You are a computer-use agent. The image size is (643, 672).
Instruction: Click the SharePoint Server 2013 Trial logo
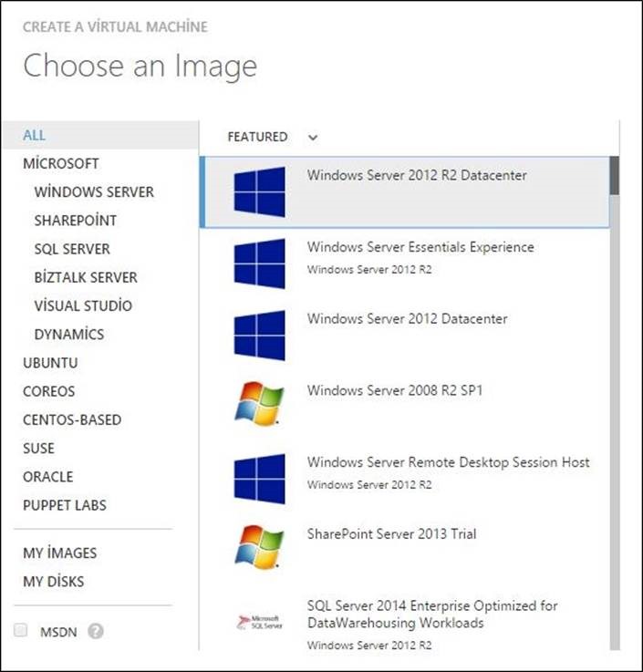(x=259, y=547)
